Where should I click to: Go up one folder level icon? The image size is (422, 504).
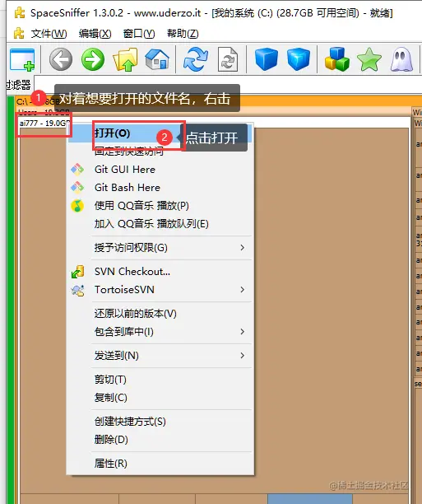125,59
